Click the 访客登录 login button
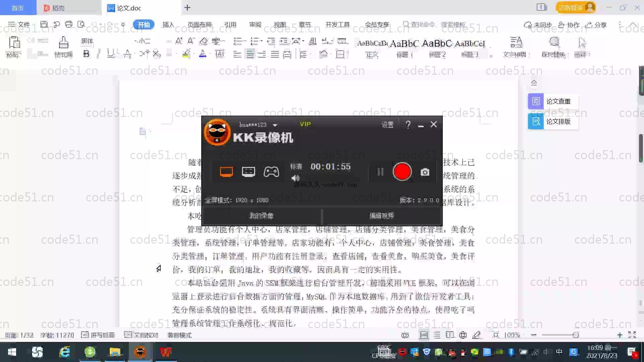Viewport: 644px width, 362px height. [x=576, y=7]
